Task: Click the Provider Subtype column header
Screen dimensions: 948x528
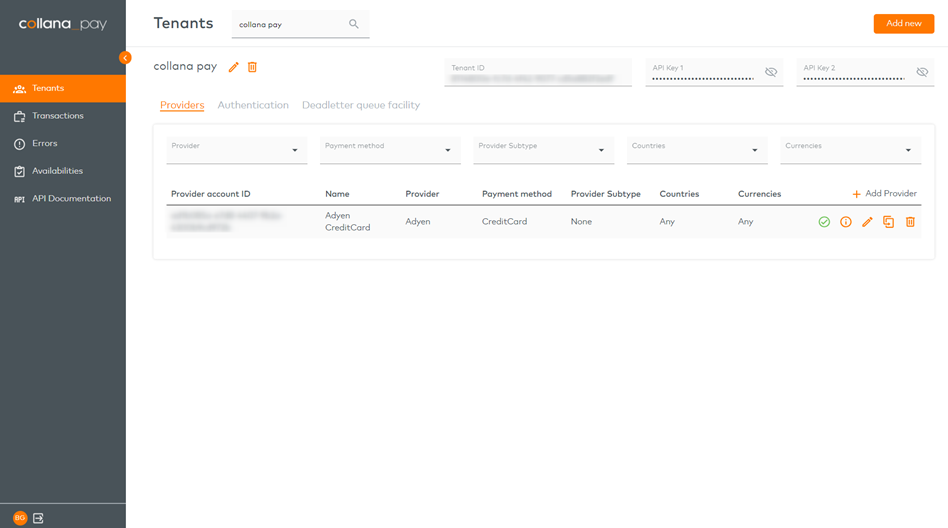Action: tap(606, 194)
